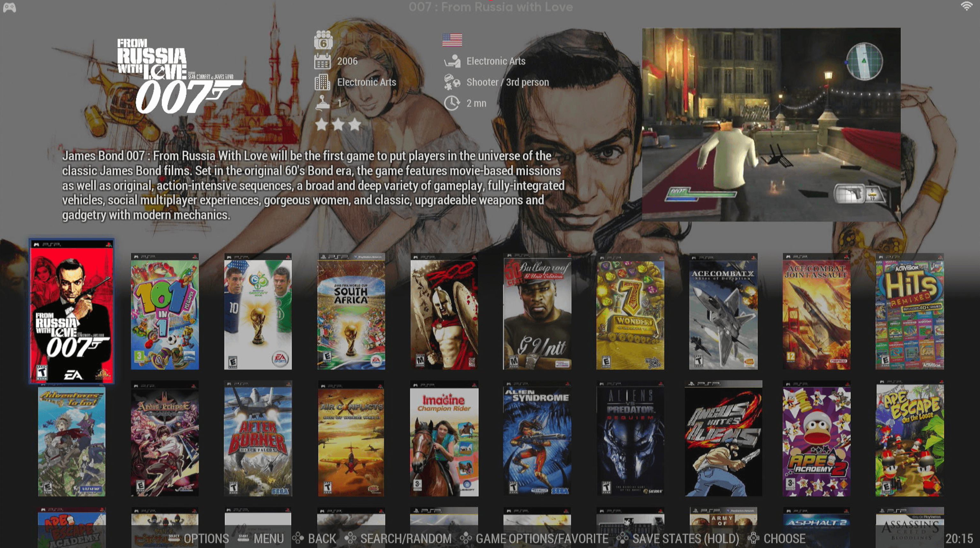Click the title 007 : From Russia with Love

(x=490, y=7)
